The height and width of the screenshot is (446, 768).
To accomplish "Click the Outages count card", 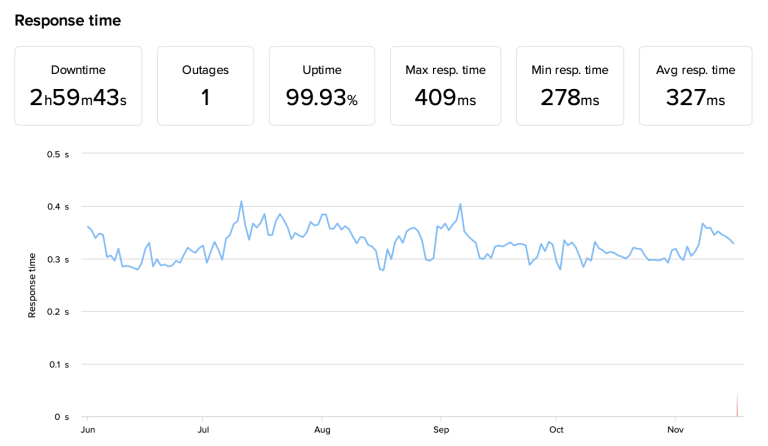I will pyautogui.click(x=205, y=86).
